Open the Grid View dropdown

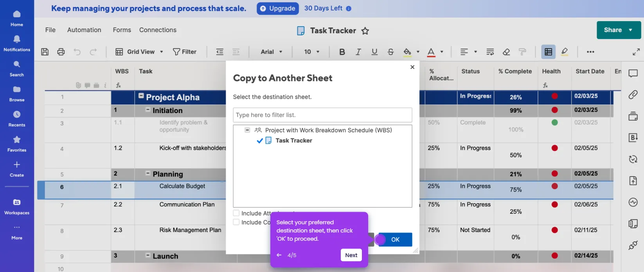click(139, 52)
